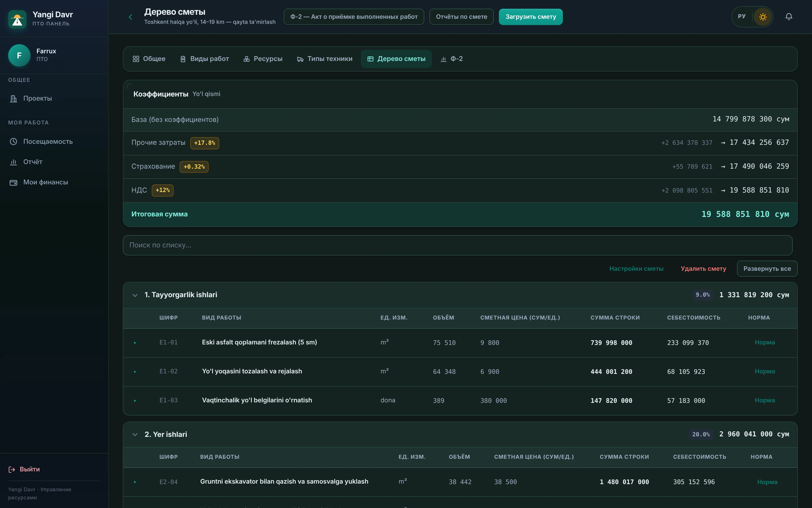Collapse the 2. Yer ishlari section

click(x=135, y=434)
